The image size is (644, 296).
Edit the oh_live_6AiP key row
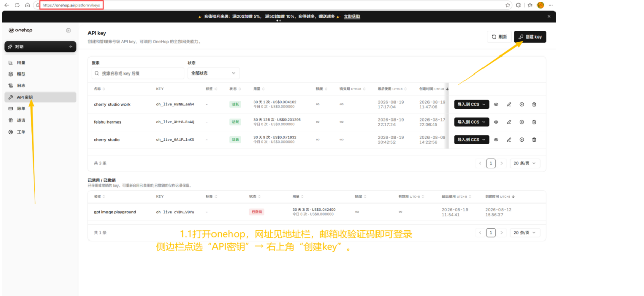[x=509, y=139]
